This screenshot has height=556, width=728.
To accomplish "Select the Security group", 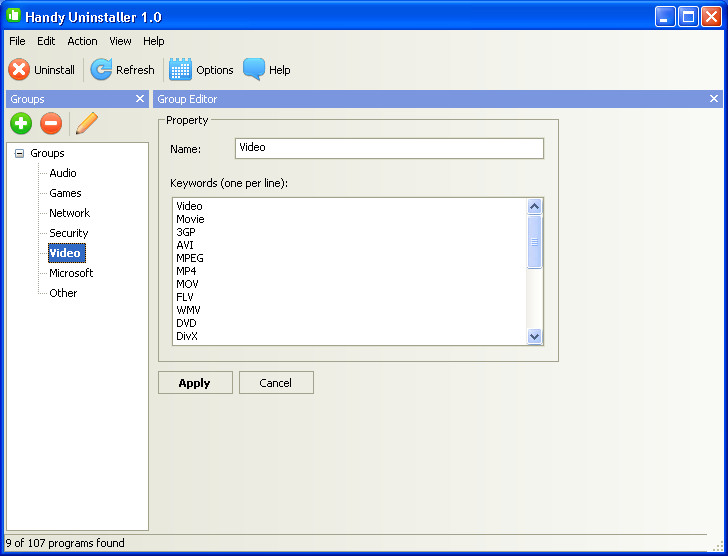I will tap(69, 233).
